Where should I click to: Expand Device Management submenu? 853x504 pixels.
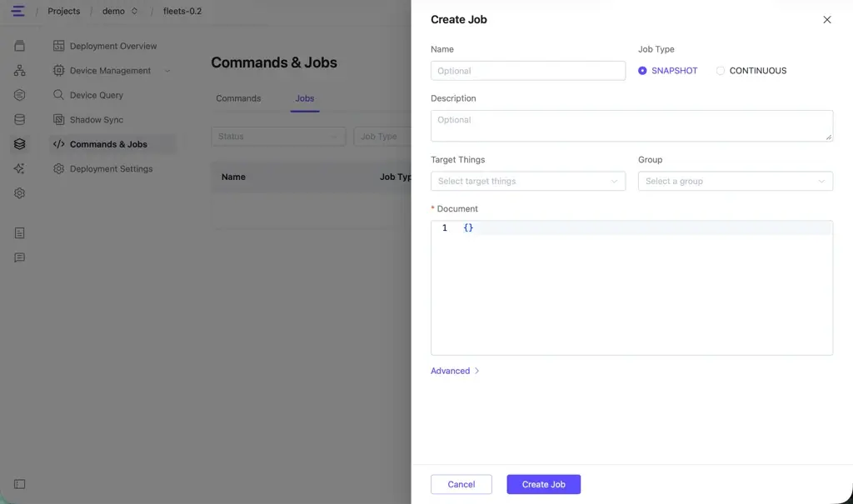tap(167, 71)
